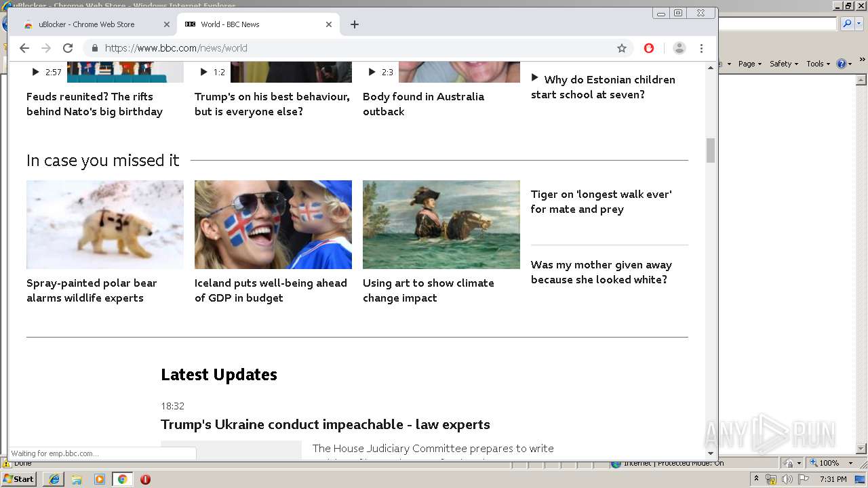Reload the BBC News page
Viewport: 868px width, 488px height.
pyautogui.click(x=68, y=48)
